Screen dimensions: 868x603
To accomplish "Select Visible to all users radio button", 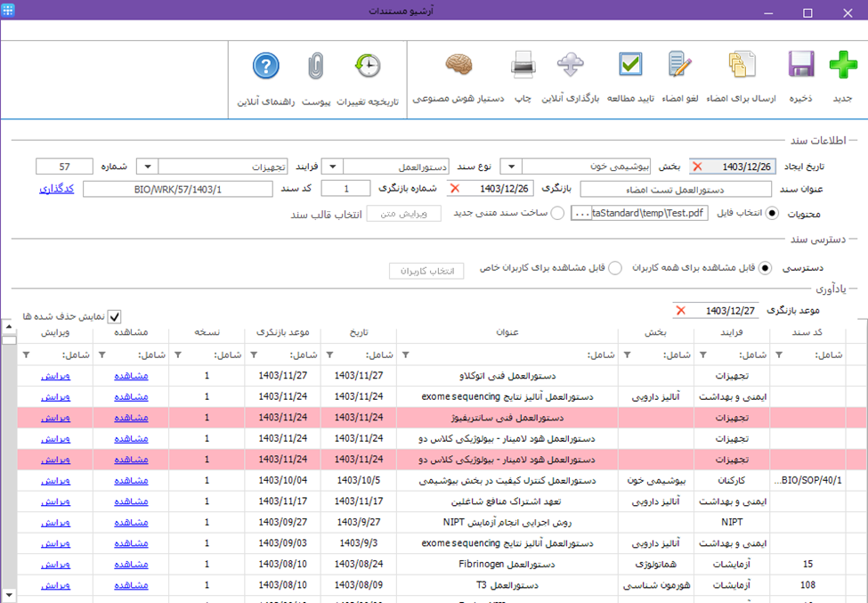I will pos(765,268).
